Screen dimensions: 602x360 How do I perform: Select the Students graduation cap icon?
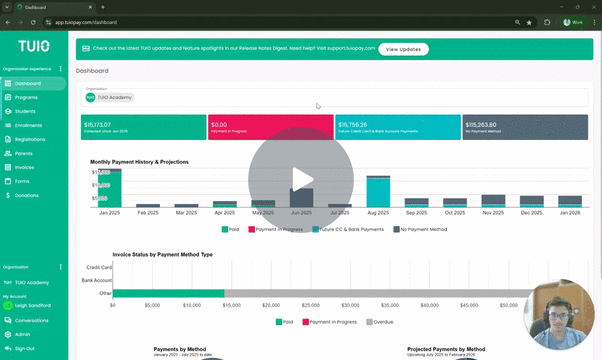8,111
